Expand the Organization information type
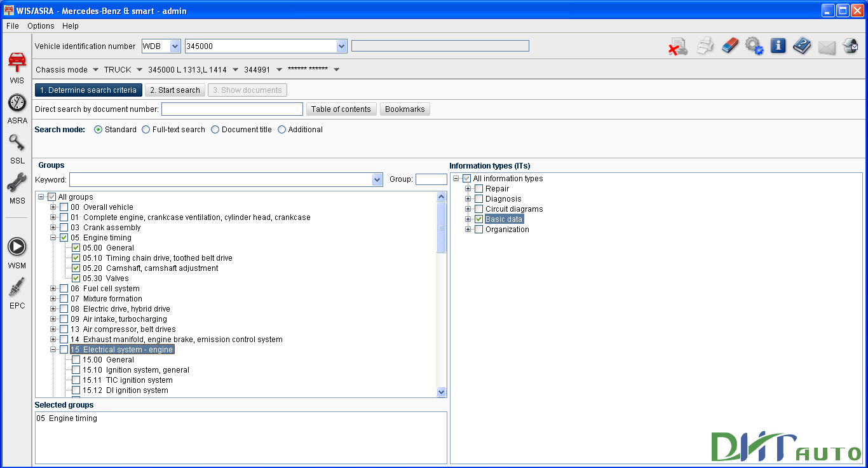The width and height of the screenshot is (868, 468). click(468, 230)
